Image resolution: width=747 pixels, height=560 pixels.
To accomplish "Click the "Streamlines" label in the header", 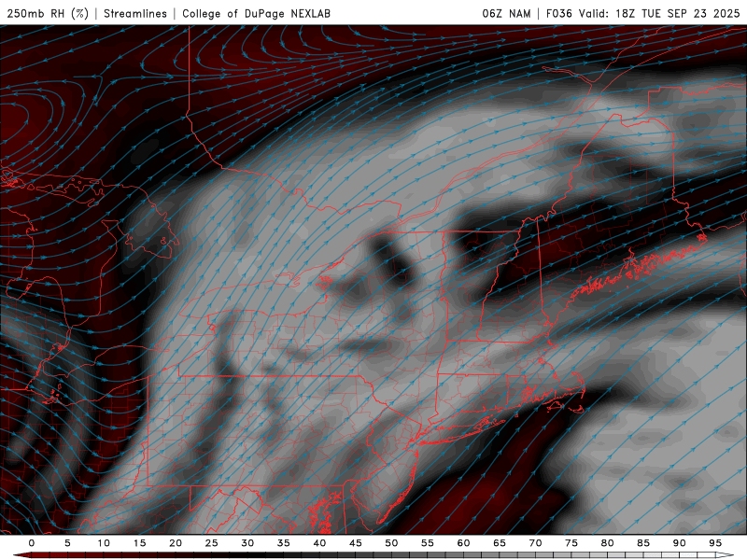I will 135,14.
